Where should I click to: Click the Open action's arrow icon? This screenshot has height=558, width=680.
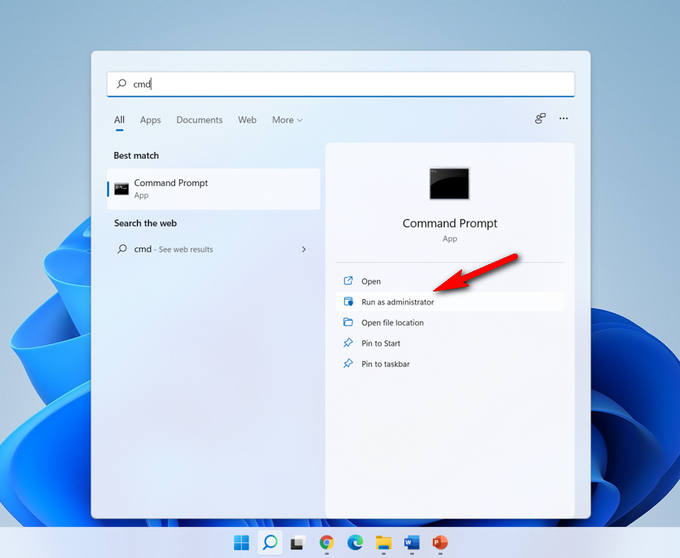[348, 281]
